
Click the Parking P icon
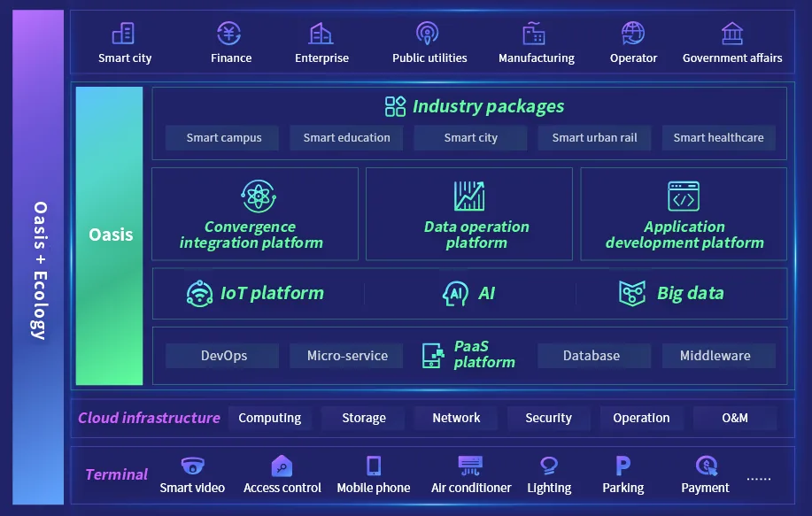coord(623,466)
